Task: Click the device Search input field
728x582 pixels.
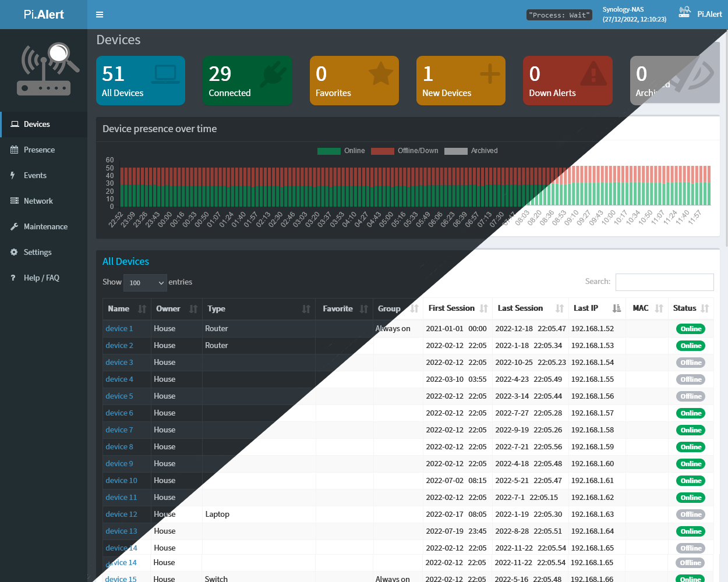Action: pos(664,282)
